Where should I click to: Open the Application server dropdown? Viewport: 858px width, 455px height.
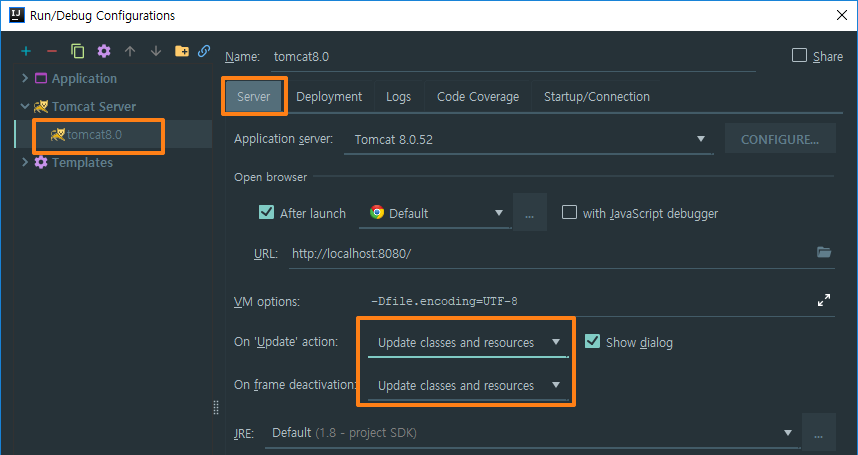pos(529,139)
